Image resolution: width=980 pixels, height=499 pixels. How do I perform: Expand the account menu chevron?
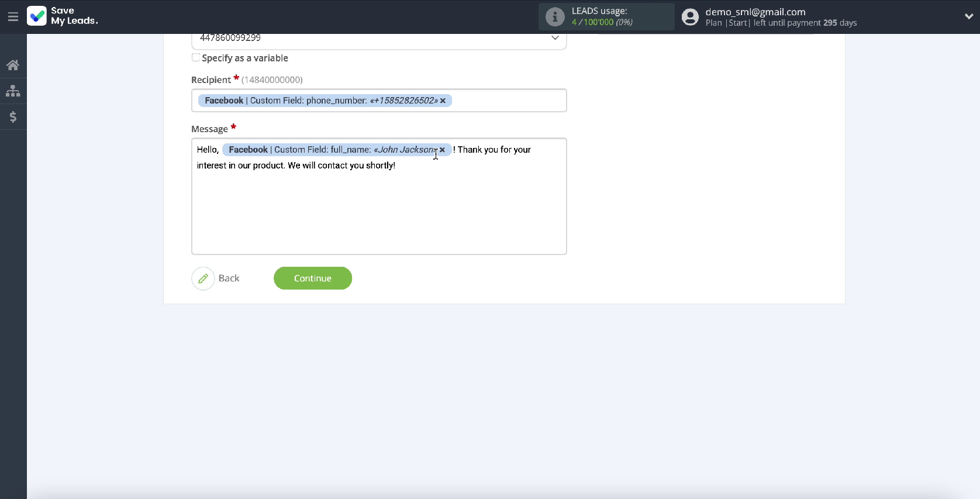click(x=968, y=16)
